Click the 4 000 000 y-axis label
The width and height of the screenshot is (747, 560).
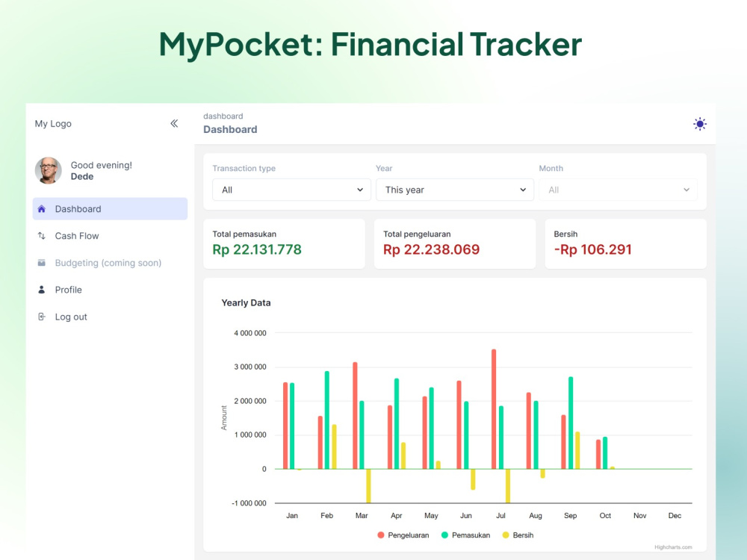[x=250, y=333]
